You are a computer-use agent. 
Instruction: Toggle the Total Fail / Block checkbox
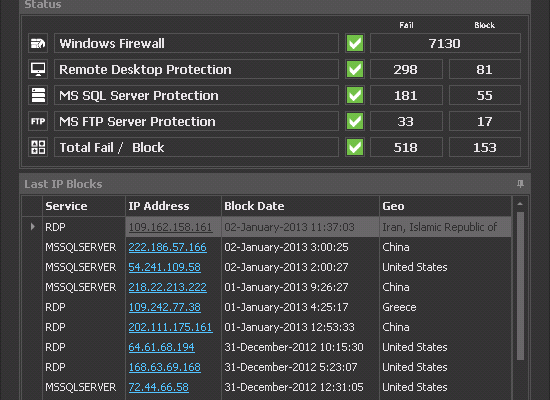[355, 147]
